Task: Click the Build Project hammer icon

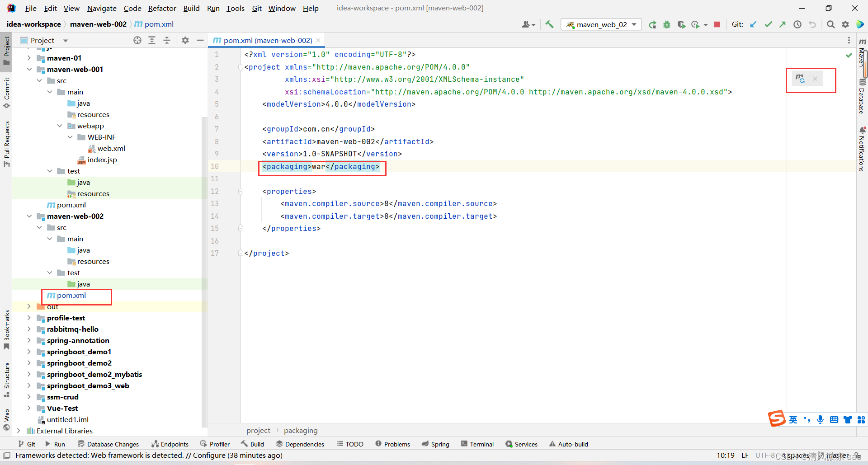Action: [x=549, y=24]
